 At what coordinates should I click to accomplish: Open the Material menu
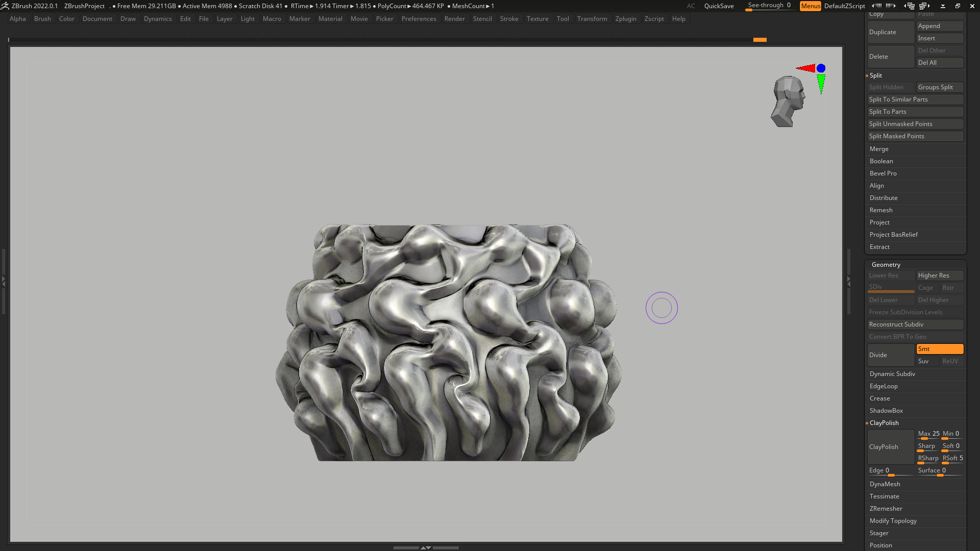pos(330,19)
